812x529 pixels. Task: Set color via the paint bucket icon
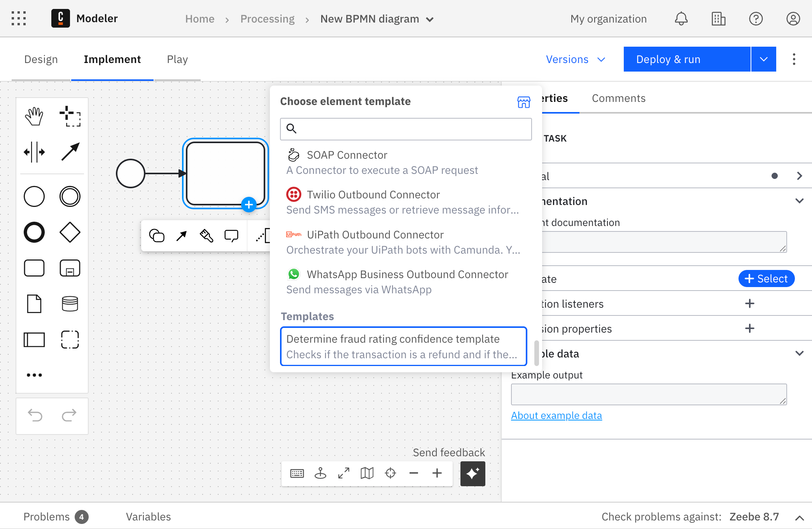(x=206, y=235)
